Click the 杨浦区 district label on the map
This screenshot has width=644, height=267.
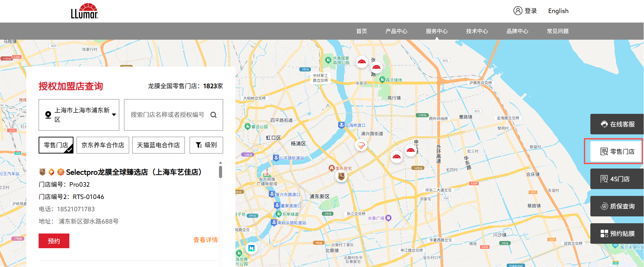(x=298, y=144)
